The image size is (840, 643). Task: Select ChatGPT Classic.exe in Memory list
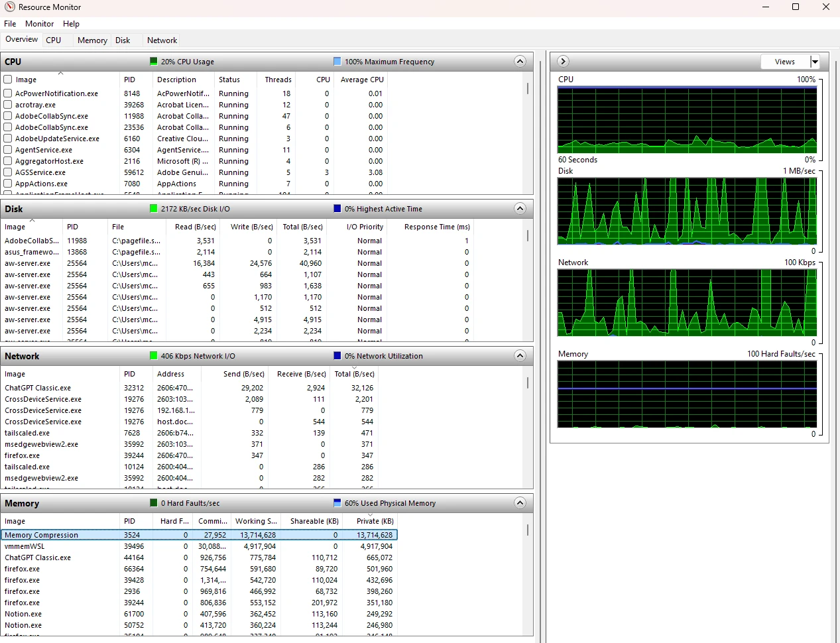coord(199,557)
